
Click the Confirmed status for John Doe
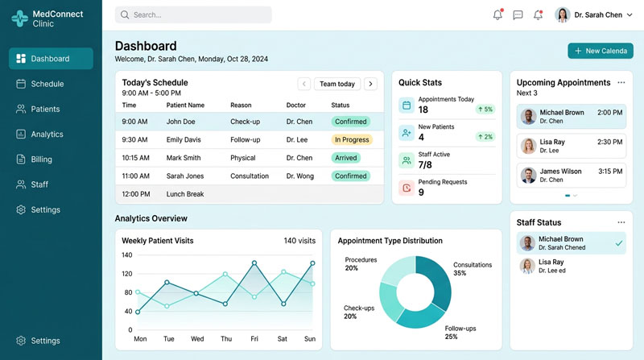coord(351,122)
